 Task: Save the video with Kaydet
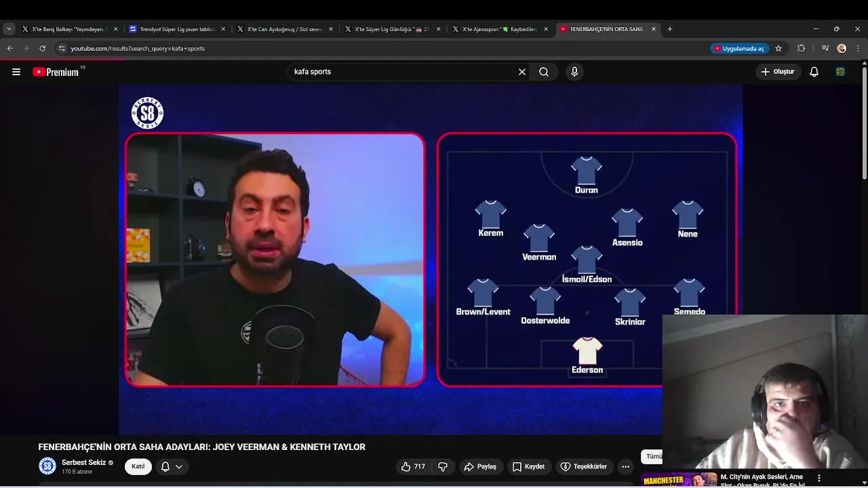[x=529, y=466]
